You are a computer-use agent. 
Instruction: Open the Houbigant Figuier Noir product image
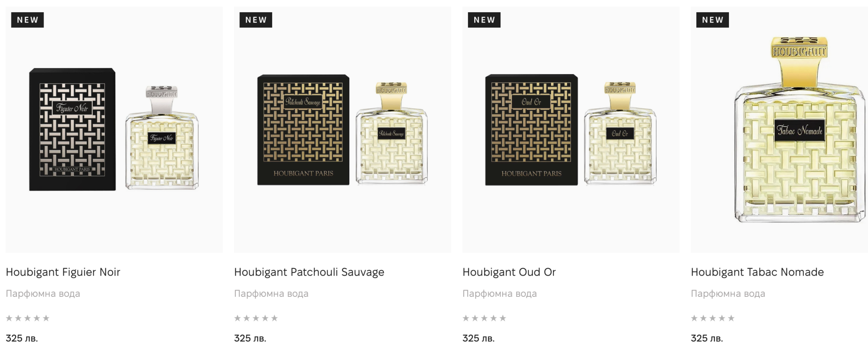point(114,130)
